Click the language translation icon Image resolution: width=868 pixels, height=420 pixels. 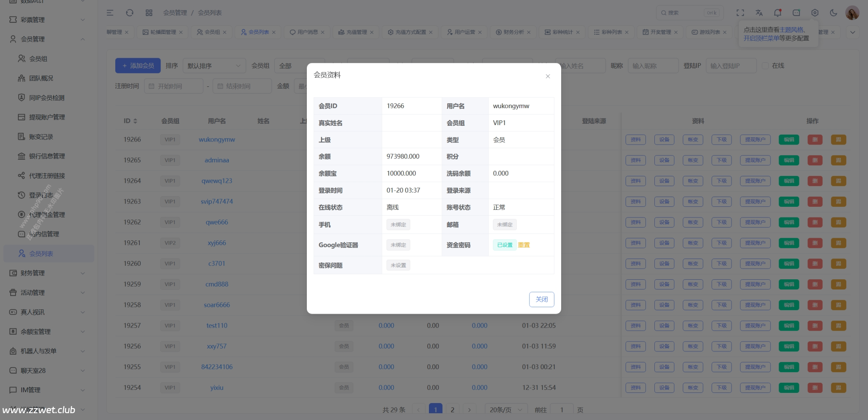[759, 13]
